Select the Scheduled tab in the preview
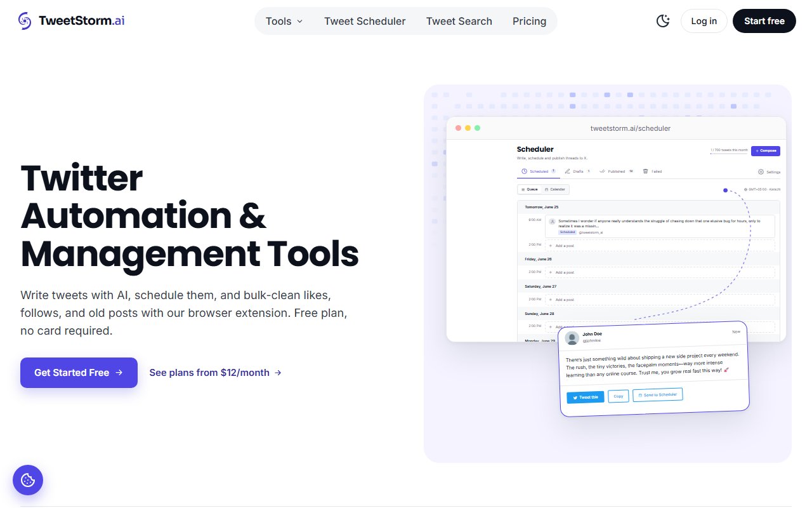Viewport: 812px width, 508px height. (x=539, y=171)
